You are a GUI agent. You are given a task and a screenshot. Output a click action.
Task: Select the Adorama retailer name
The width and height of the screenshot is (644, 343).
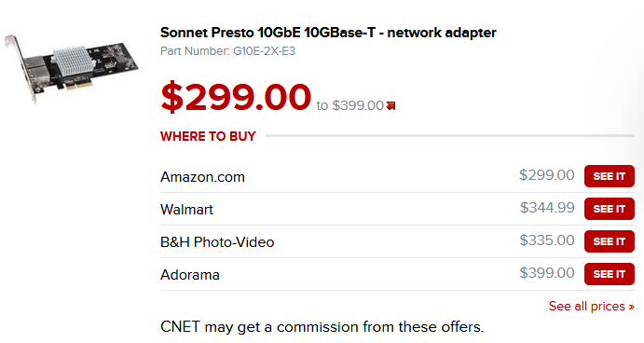(190, 275)
